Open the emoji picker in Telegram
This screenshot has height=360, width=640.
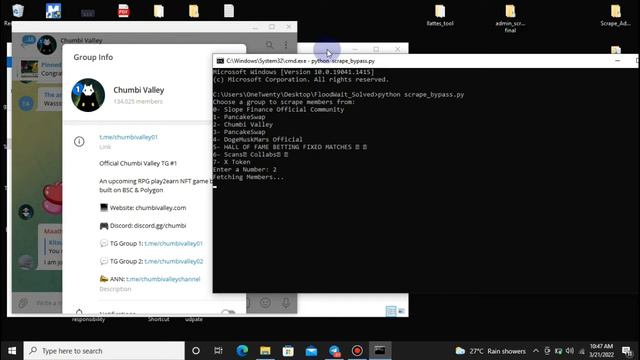[x=265, y=302]
